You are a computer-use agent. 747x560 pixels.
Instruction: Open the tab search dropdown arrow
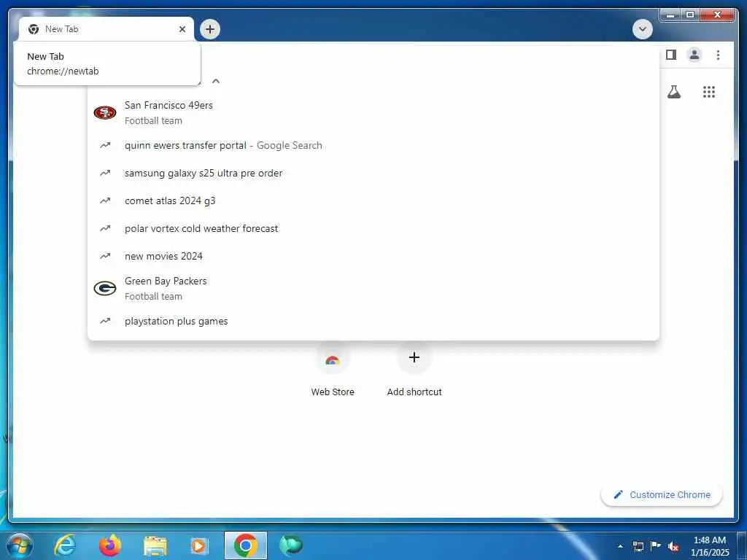pyautogui.click(x=642, y=29)
